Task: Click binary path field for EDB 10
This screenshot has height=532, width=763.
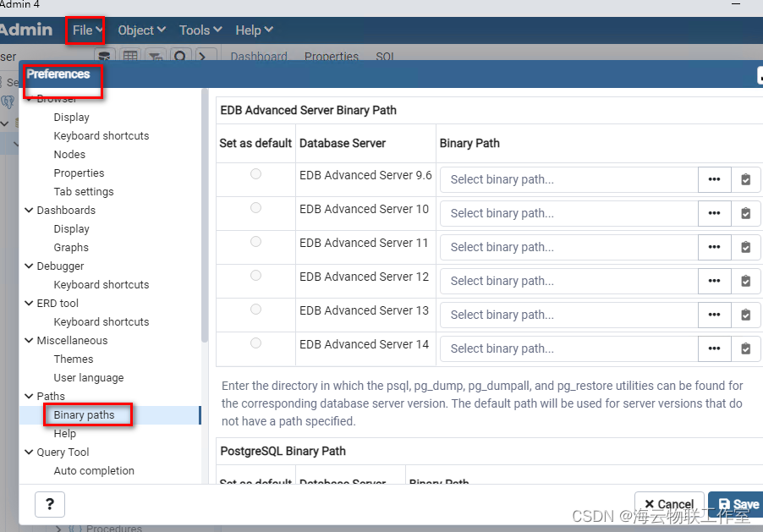Action: [568, 213]
